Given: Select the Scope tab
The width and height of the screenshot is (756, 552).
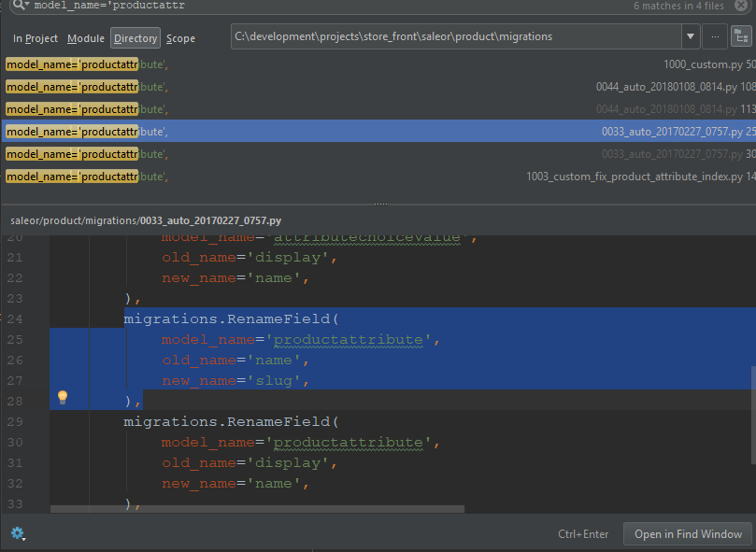Looking at the screenshot, I should pos(180,38).
